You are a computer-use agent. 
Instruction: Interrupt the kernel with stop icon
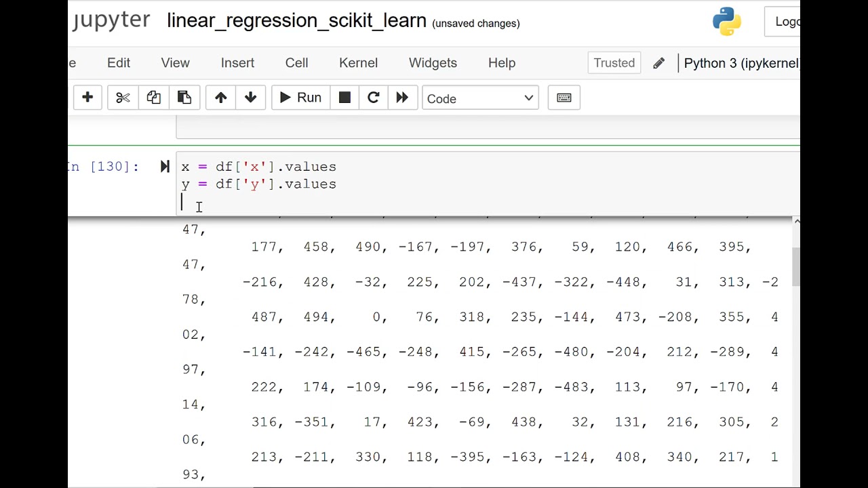pyautogui.click(x=344, y=98)
